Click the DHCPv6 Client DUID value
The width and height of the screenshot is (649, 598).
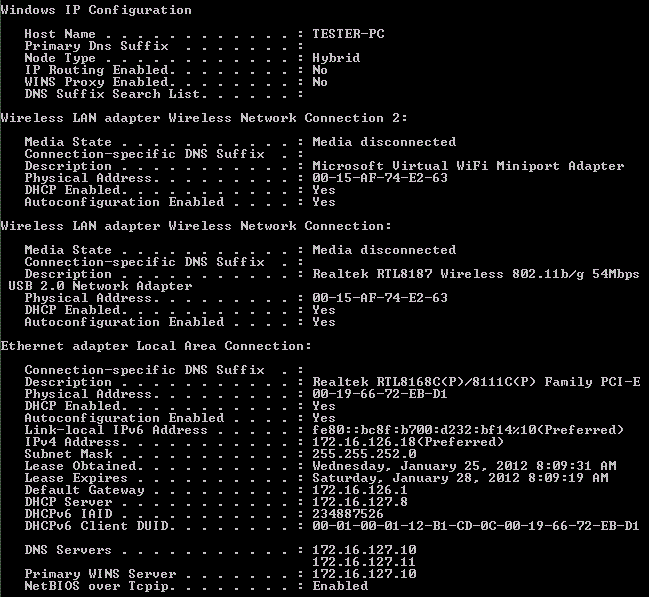pyautogui.click(x=476, y=526)
